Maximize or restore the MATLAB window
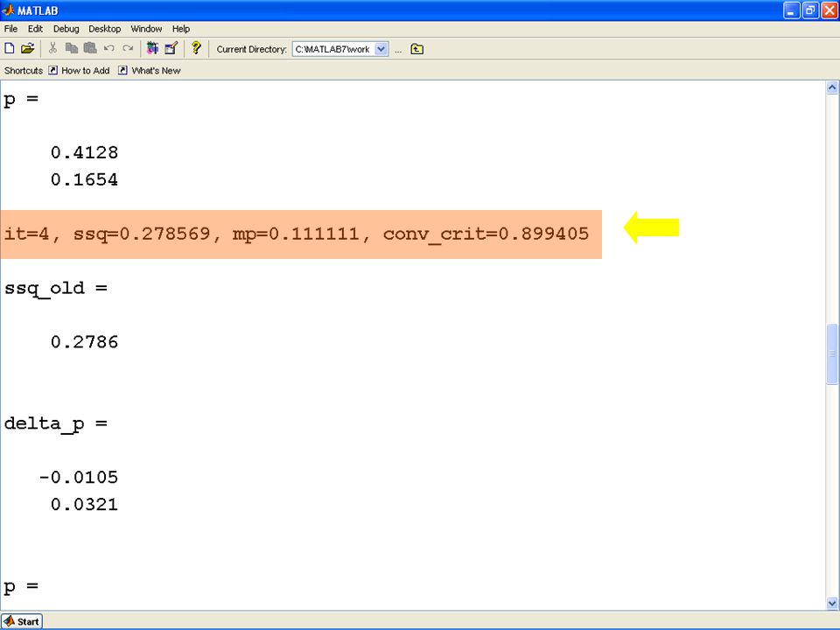The height and width of the screenshot is (630, 840). pyautogui.click(x=810, y=10)
